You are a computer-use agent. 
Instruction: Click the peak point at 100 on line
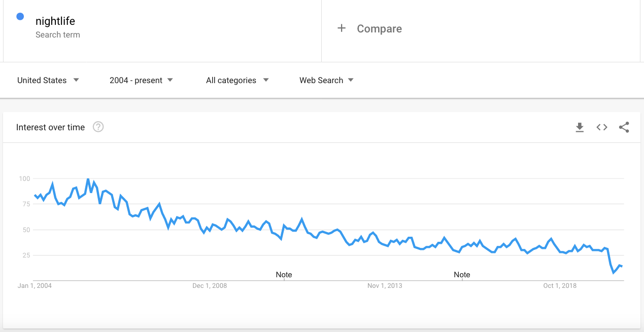click(88, 179)
